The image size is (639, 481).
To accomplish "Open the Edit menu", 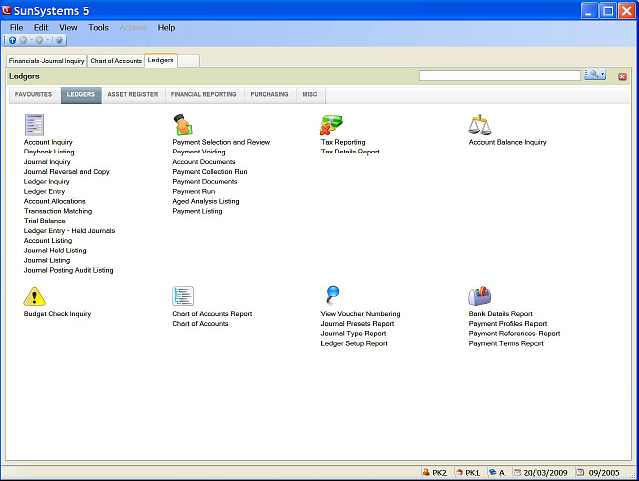I will point(41,27).
